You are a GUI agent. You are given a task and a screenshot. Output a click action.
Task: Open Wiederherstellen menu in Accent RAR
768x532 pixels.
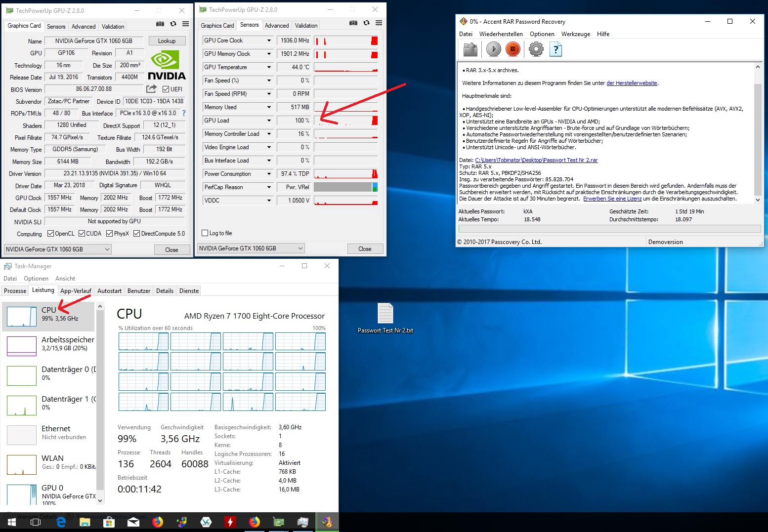pos(501,34)
